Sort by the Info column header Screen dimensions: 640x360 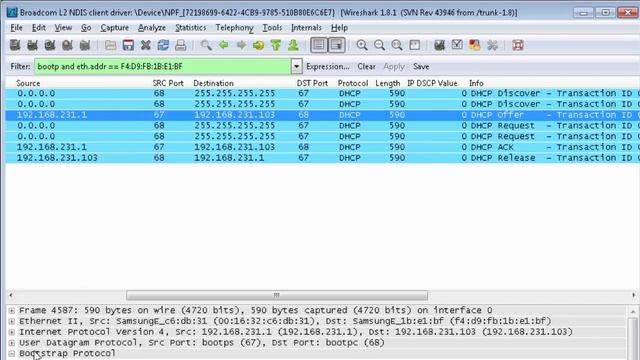[x=476, y=83]
